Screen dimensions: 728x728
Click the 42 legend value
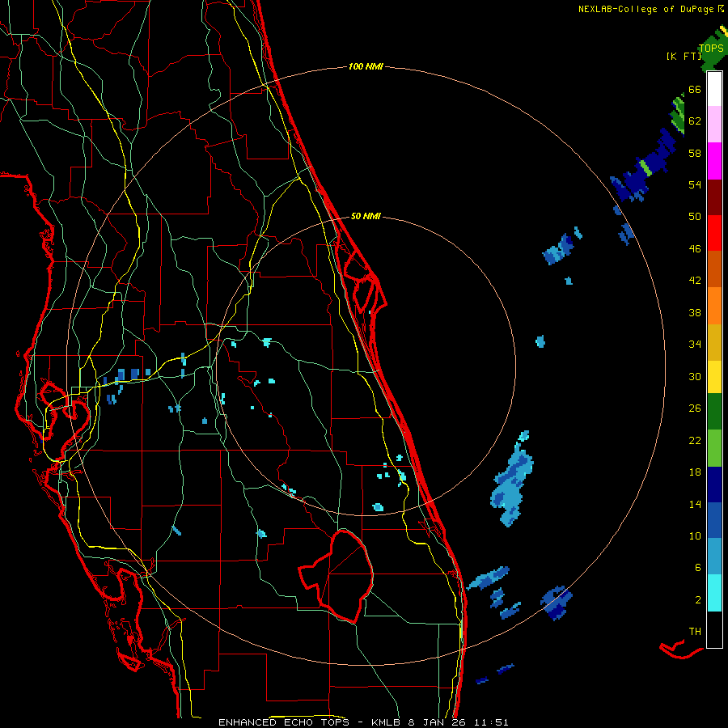coord(695,281)
